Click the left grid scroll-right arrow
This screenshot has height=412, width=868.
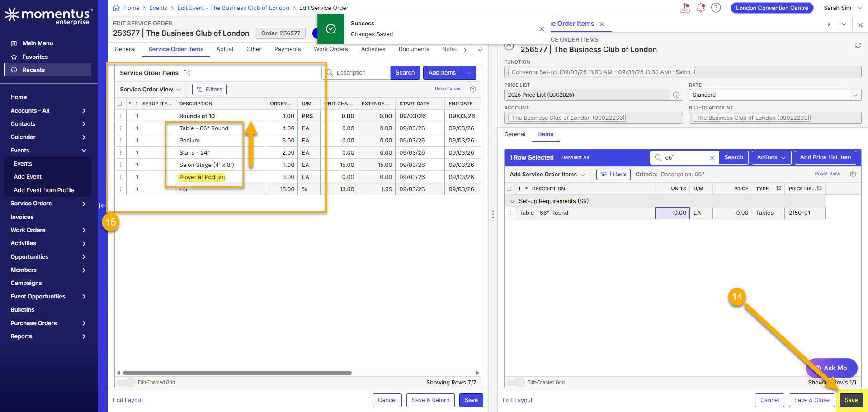point(477,373)
